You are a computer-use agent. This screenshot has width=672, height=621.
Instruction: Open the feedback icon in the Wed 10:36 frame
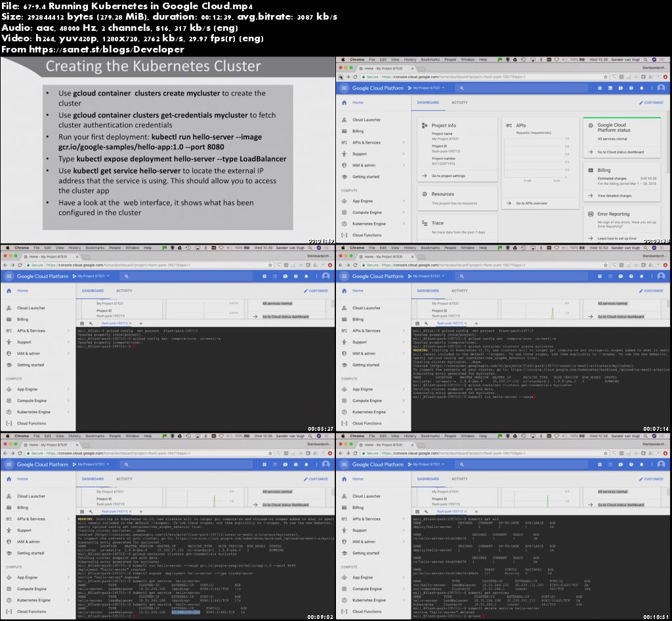tap(621, 88)
